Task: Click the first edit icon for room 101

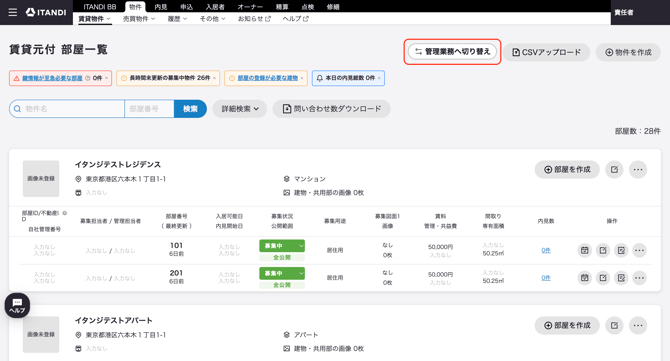Action: 603,250
